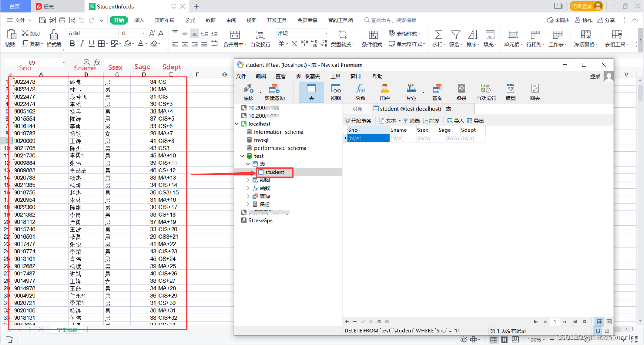Open the 常规 number format dropdown
The width and height of the screenshot is (644, 345).
click(326, 33)
